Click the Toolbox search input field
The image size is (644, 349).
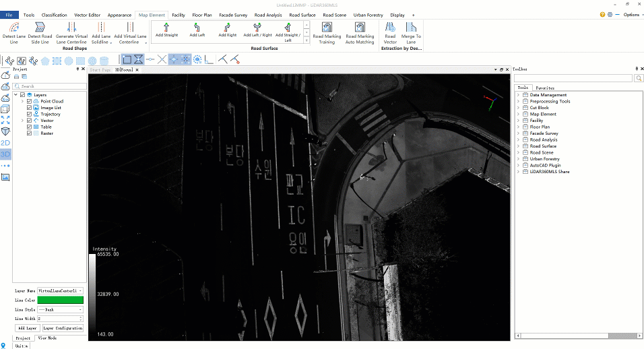(x=573, y=78)
